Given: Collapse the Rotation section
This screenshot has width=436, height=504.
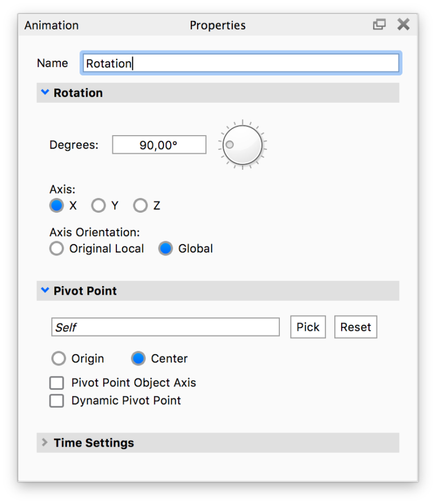Looking at the screenshot, I should coord(45,92).
